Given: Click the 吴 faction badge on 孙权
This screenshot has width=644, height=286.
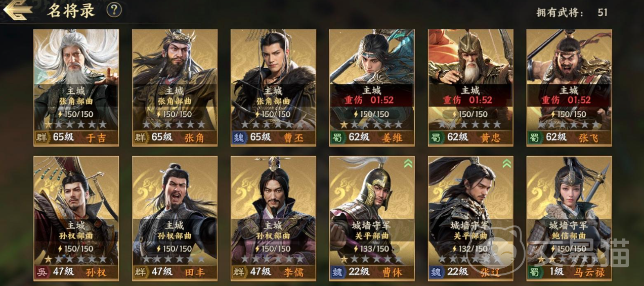Looking at the screenshot, I should tap(41, 272).
